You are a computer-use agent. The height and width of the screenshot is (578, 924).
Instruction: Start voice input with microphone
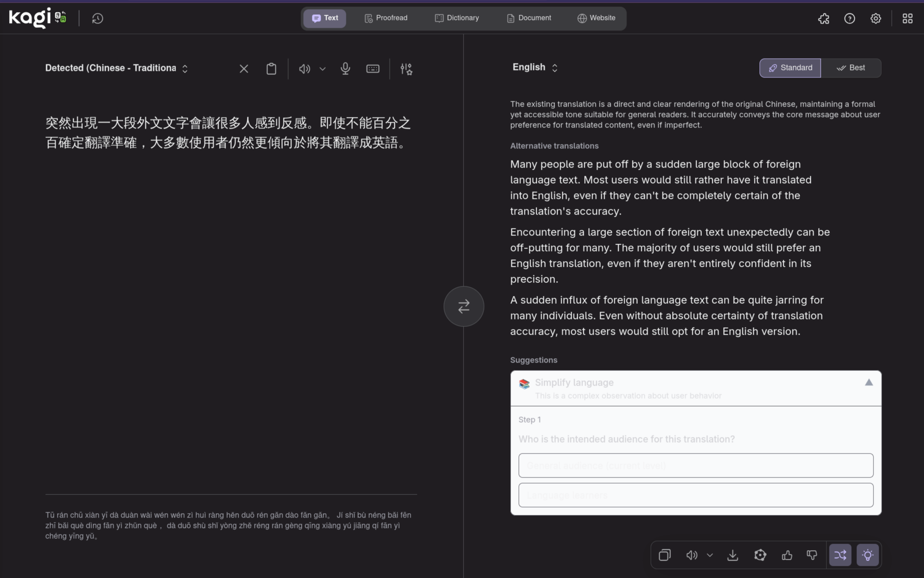coord(345,68)
